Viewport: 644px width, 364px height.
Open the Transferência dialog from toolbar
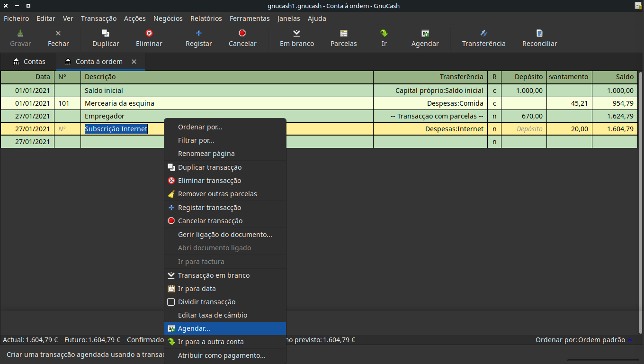click(x=483, y=34)
